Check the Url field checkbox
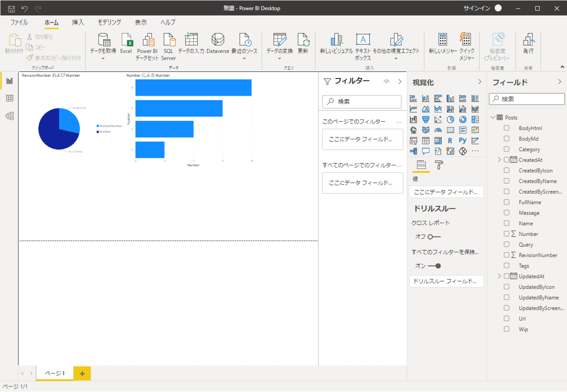 [x=507, y=319]
